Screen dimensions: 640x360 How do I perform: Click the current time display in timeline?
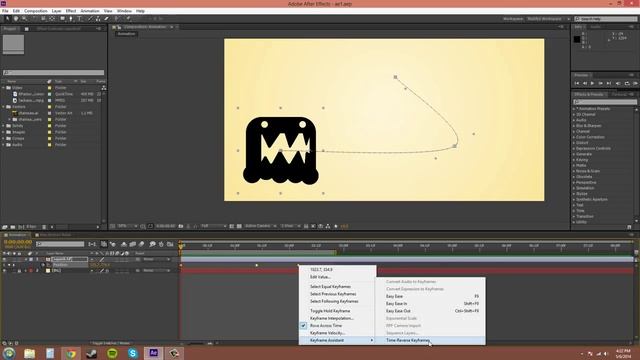pyautogui.click(x=18, y=242)
